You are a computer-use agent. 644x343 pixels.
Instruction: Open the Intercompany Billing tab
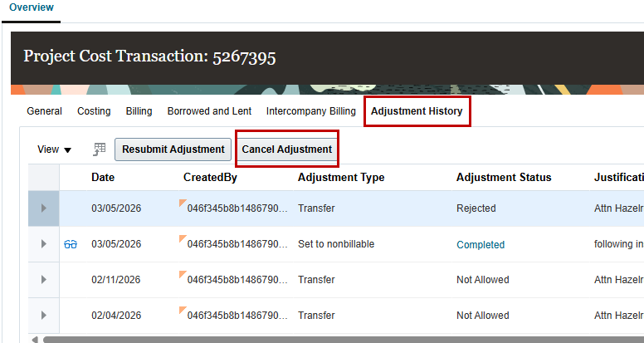[x=311, y=111]
